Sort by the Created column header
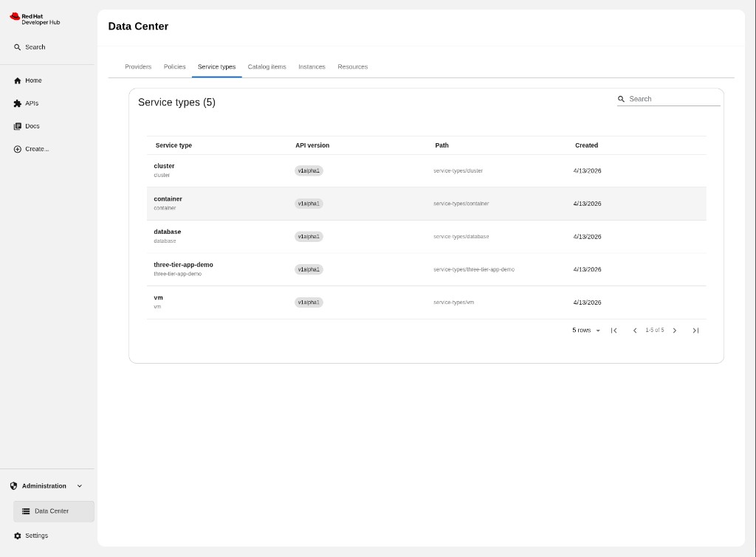The width and height of the screenshot is (756, 557). (586, 145)
